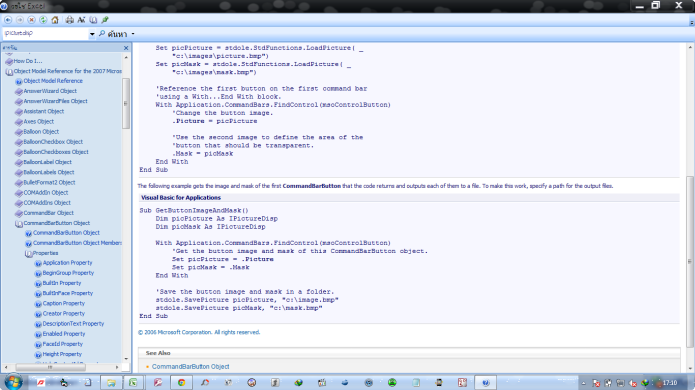695x390 pixels.
Task: Click the magnifier search icon
Action: tap(102, 34)
